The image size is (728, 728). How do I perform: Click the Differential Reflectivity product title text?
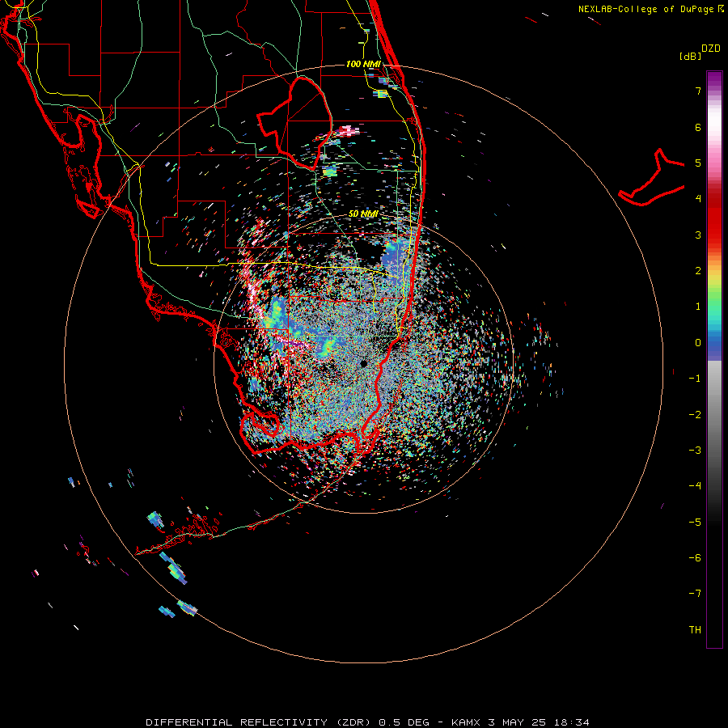tap(258, 722)
